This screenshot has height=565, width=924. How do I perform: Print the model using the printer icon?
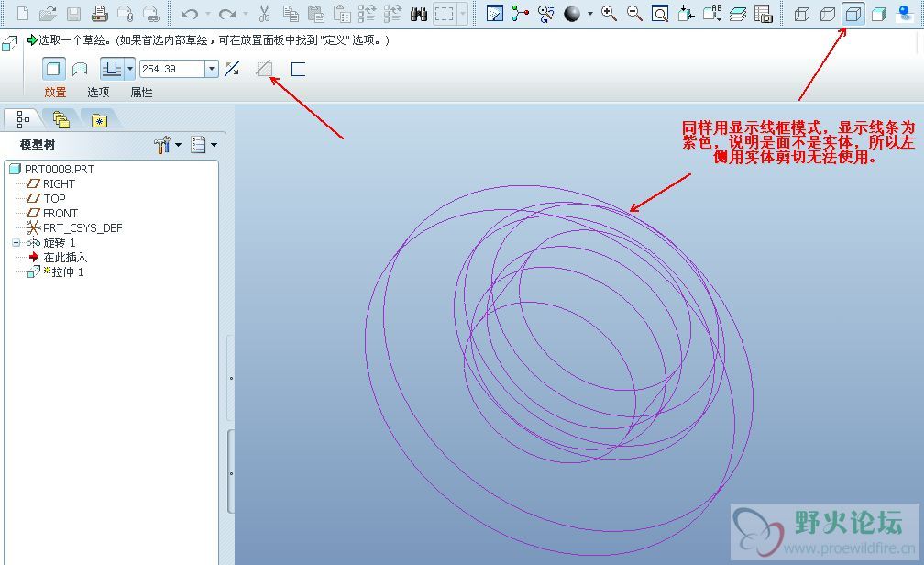[x=100, y=13]
